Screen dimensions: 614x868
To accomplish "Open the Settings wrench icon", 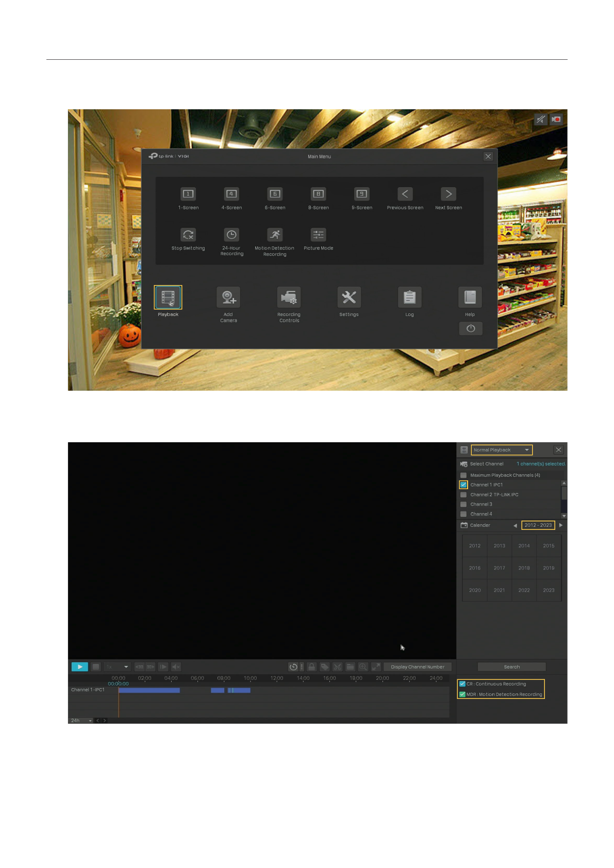I will coord(349,297).
